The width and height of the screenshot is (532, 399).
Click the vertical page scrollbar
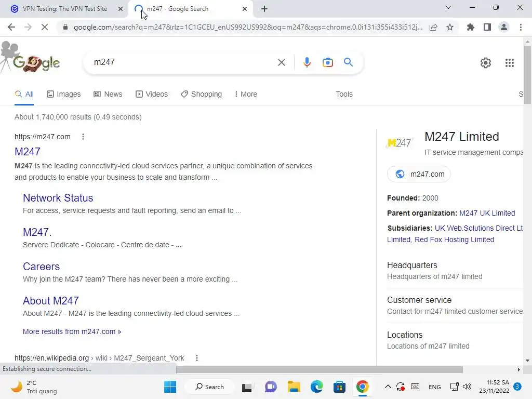[527, 75]
